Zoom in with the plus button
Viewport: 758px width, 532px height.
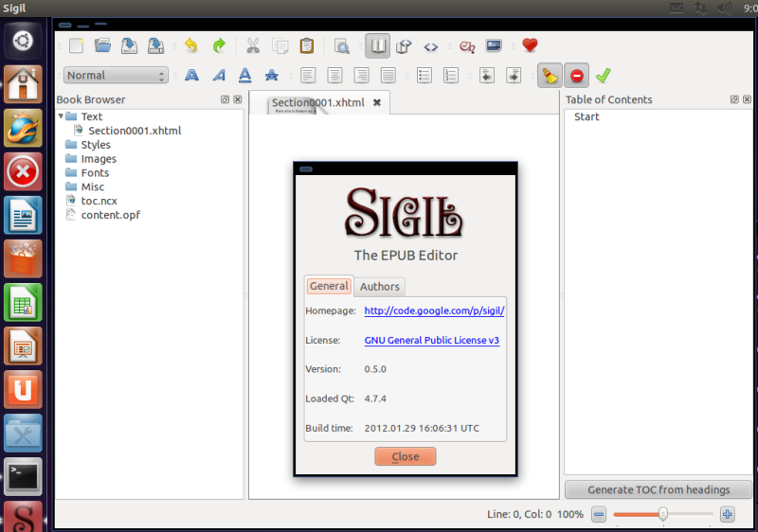pos(727,514)
